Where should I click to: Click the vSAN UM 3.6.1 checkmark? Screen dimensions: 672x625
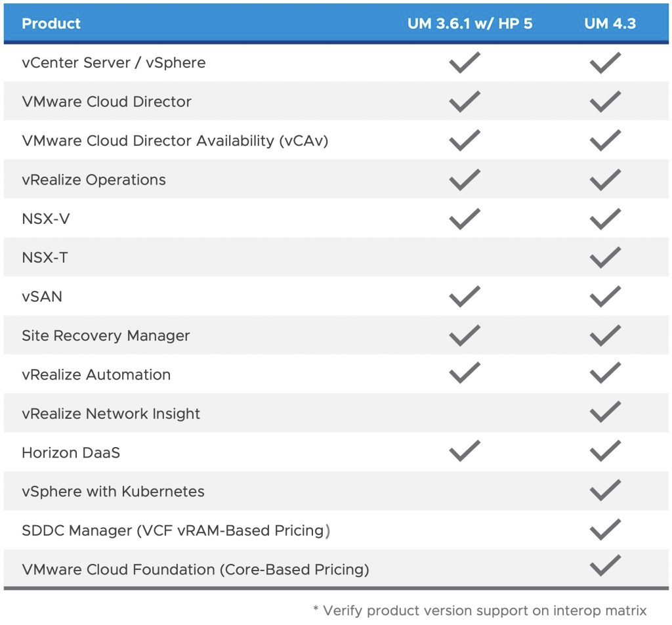tap(465, 297)
